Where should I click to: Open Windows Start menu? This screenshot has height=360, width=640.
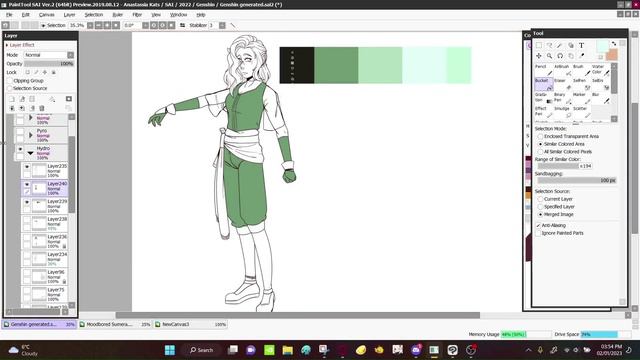(170, 350)
